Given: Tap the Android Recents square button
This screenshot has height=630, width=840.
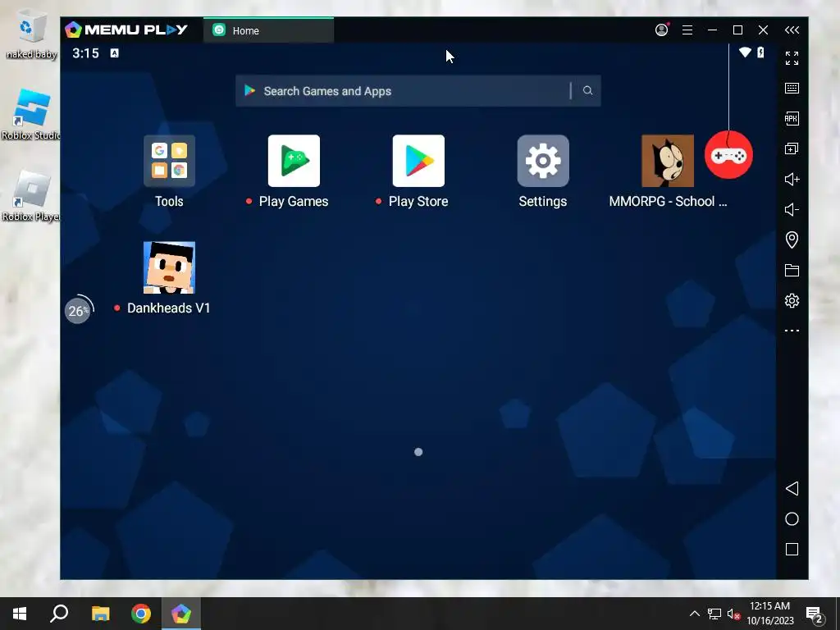Looking at the screenshot, I should [792, 549].
